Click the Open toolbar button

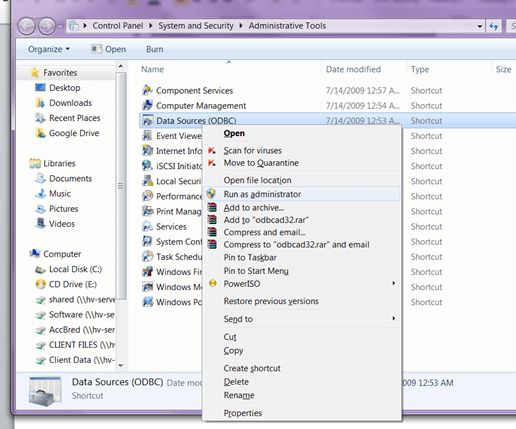tap(109, 49)
